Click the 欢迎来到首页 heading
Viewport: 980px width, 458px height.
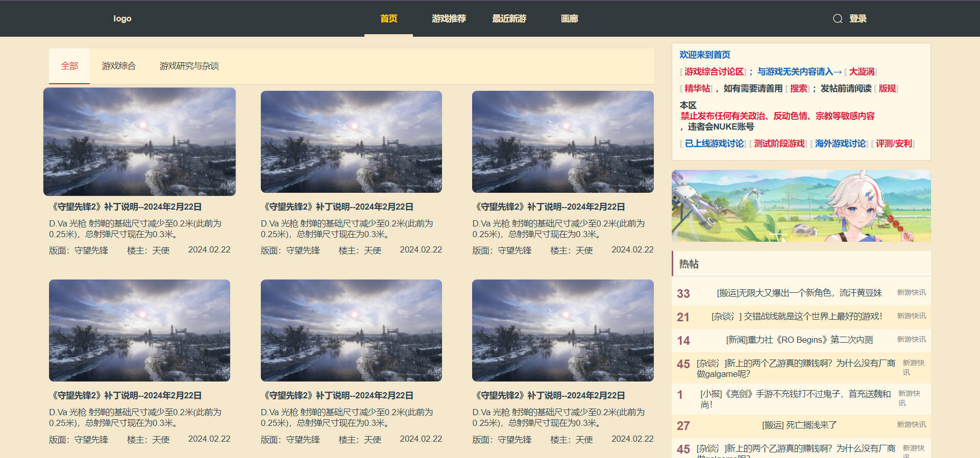pos(704,55)
